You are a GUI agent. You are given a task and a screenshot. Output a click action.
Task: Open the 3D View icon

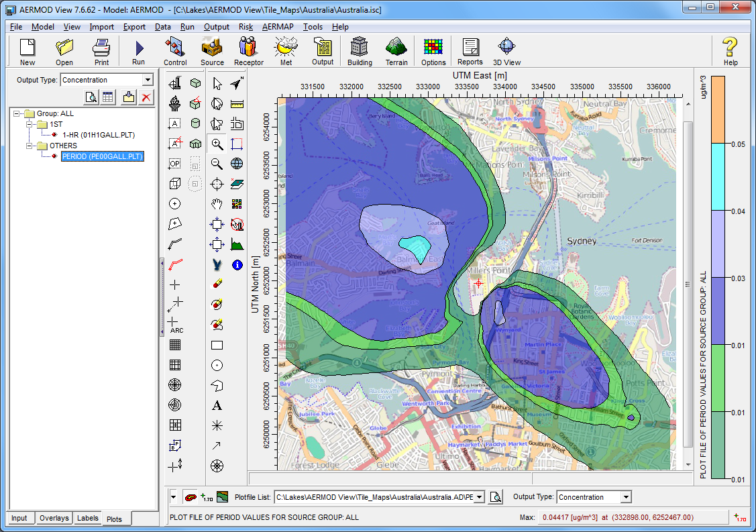(x=506, y=50)
